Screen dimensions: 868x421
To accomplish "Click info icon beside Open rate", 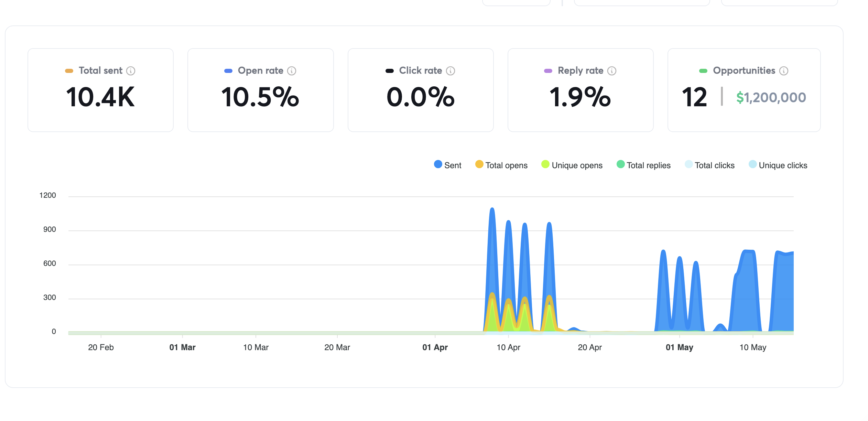I will [x=292, y=71].
